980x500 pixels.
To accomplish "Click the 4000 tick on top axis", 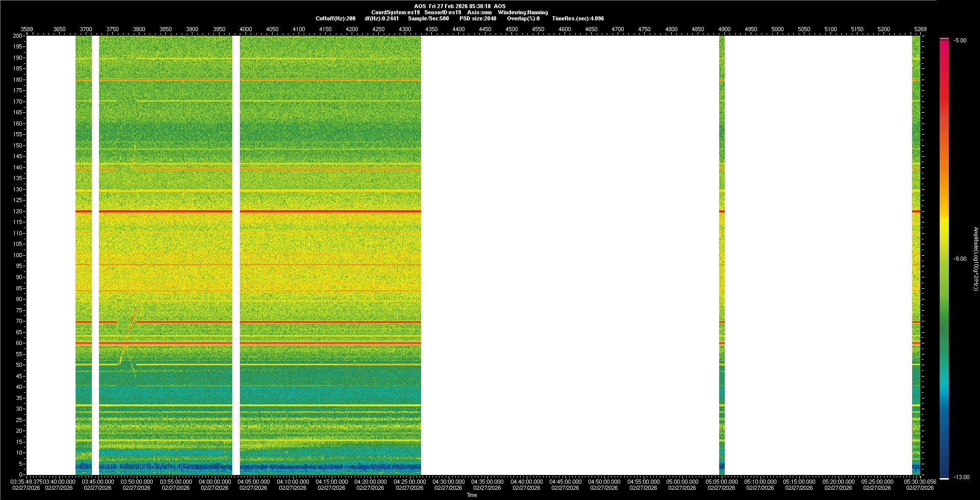I will coord(246,29).
